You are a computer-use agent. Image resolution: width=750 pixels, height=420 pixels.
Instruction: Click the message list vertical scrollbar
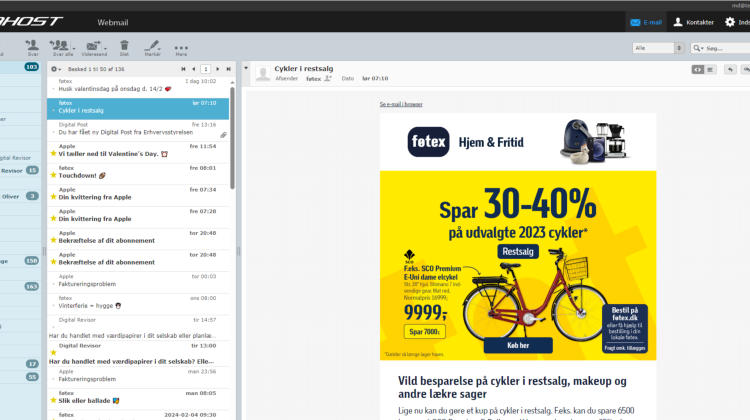(x=232, y=139)
